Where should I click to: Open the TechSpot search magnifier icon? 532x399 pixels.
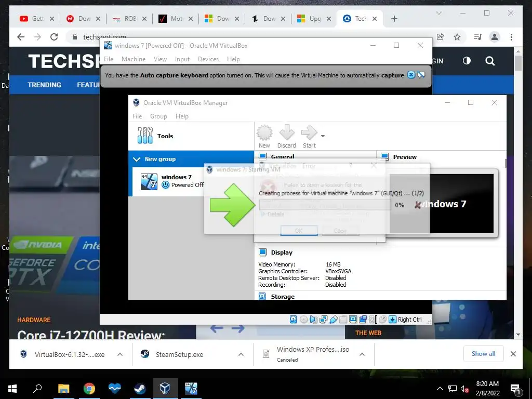(x=489, y=61)
